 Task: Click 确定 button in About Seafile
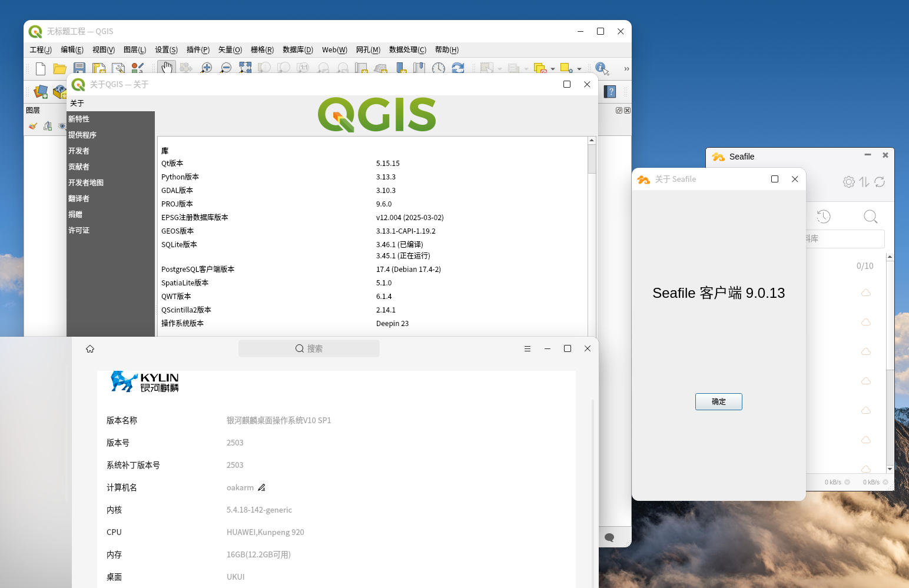[718, 401]
